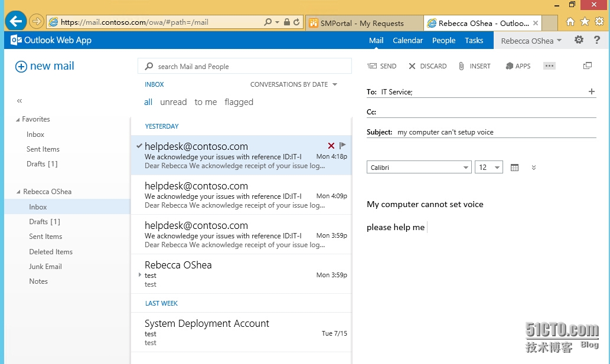The image size is (610, 364).
Task: Refresh the page with the reload icon
Action: coord(296,22)
